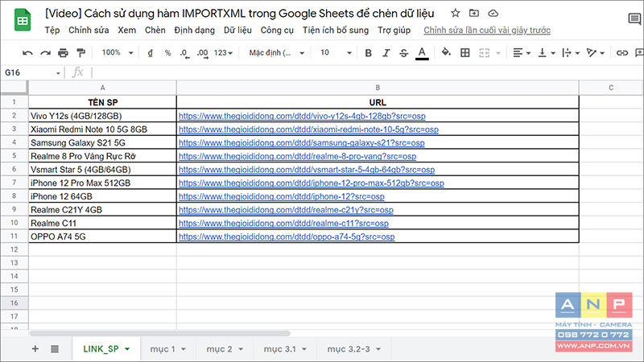The image size is (644, 362).
Task: Open the text color picker
Action: (422, 53)
